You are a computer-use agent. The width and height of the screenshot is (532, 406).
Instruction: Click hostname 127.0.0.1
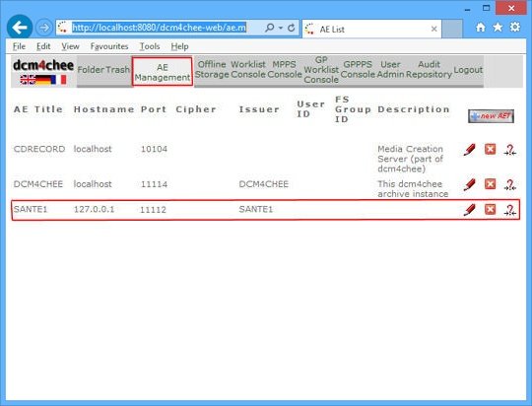coord(94,209)
